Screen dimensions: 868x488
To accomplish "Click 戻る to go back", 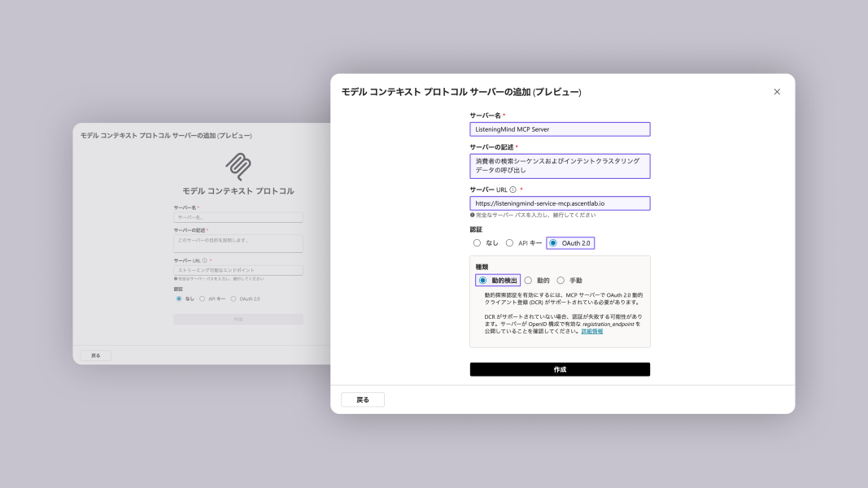I will [x=362, y=399].
